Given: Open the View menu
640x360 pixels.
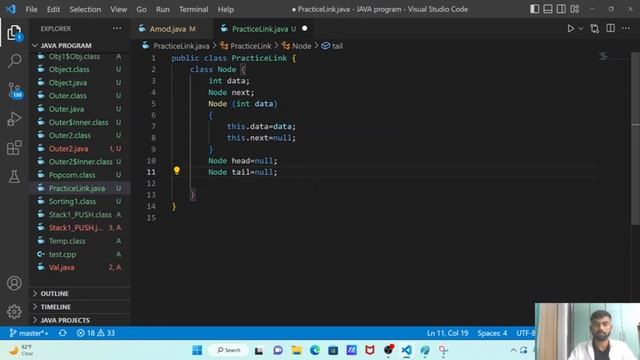Looking at the screenshot, I should [118, 9].
